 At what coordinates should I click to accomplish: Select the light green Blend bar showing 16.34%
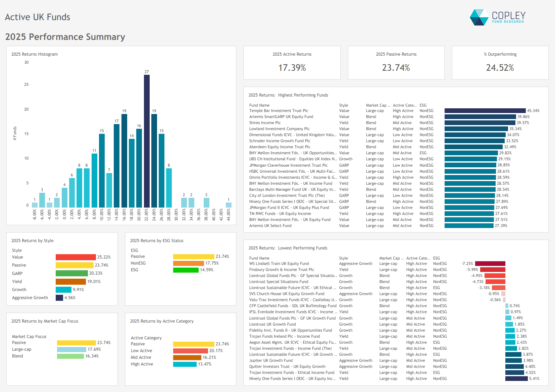[x=70, y=356]
